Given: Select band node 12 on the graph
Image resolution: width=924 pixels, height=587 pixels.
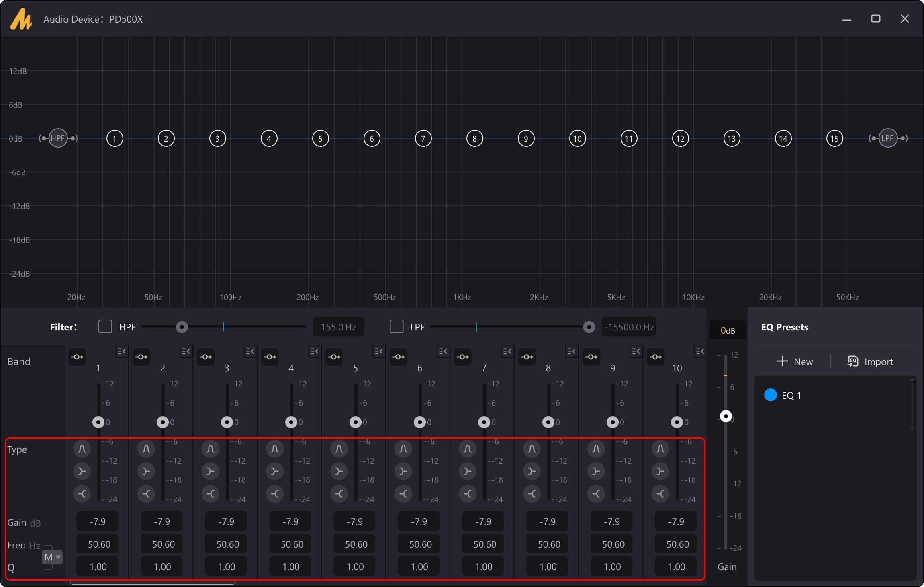Looking at the screenshot, I should [681, 139].
